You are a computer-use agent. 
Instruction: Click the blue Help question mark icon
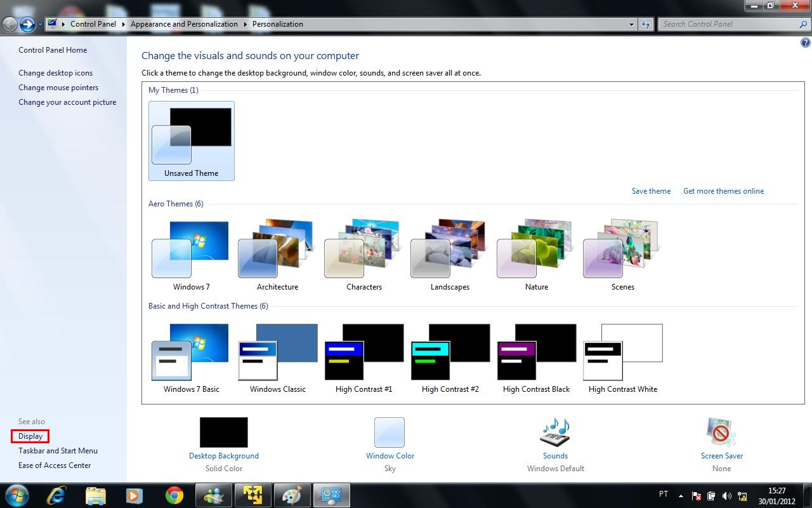point(806,43)
